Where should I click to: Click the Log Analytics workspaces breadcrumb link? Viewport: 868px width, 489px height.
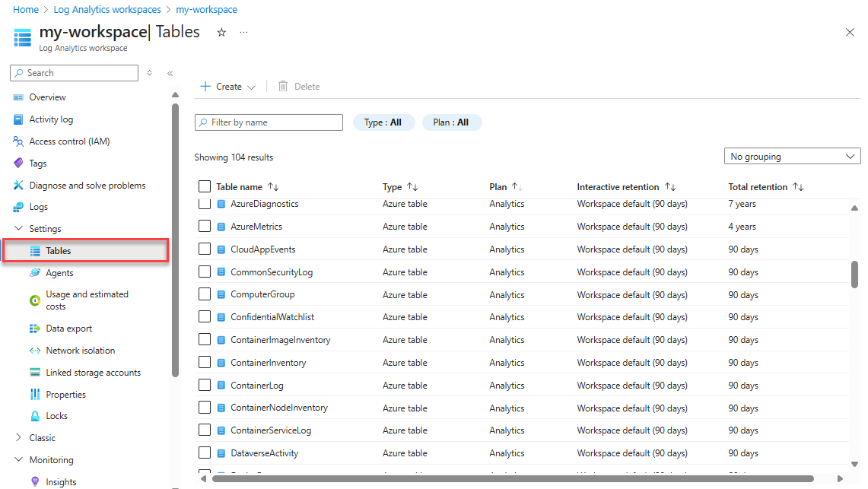(107, 10)
